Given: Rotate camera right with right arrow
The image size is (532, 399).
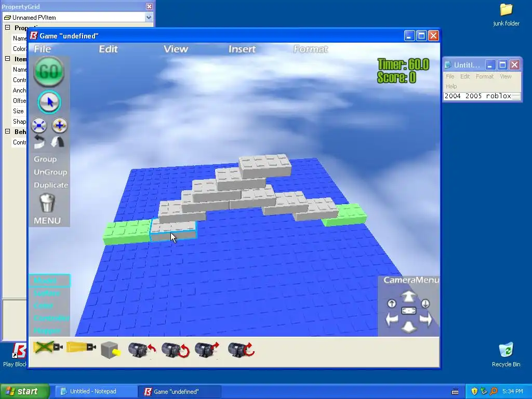Looking at the screenshot, I should click(x=426, y=320).
